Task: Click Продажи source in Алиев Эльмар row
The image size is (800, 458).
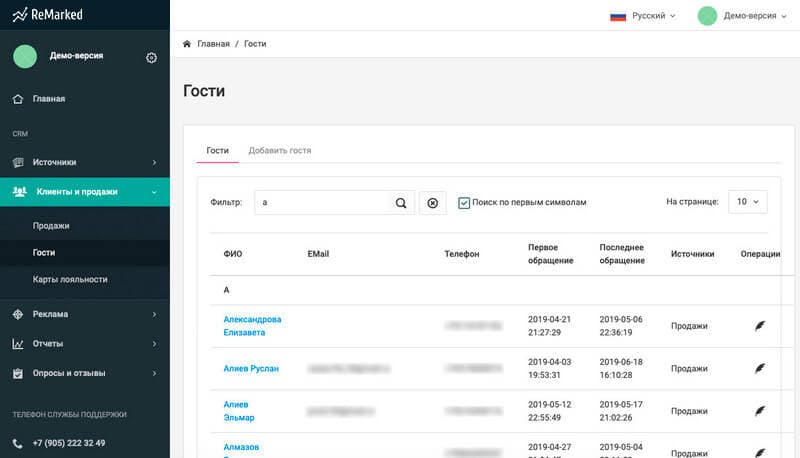Action: [689, 411]
